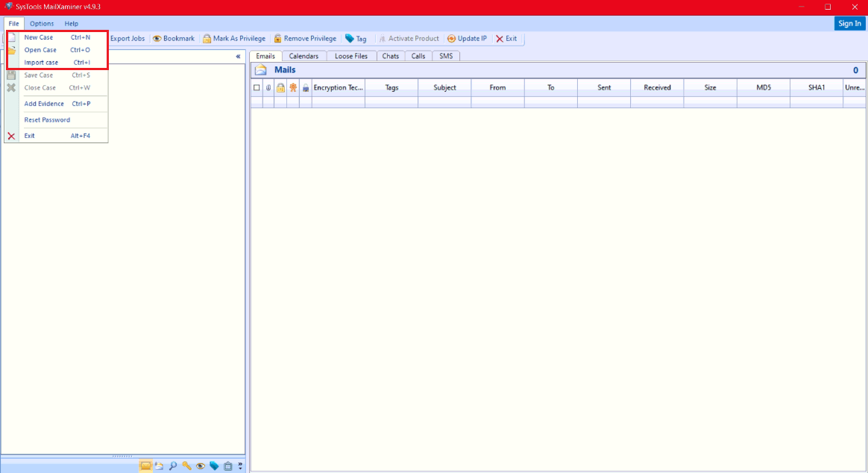Click the blue padlock column header icon

pyautogui.click(x=306, y=87)
